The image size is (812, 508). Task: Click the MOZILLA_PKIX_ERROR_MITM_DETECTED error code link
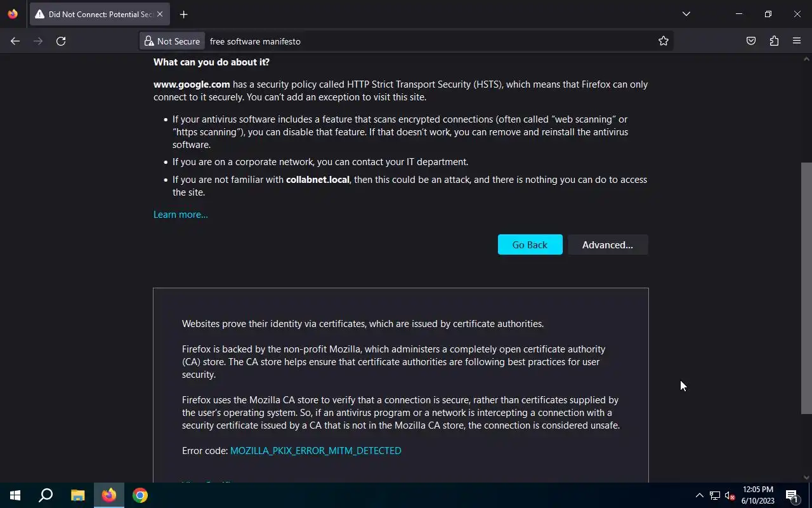coord(316,450)
